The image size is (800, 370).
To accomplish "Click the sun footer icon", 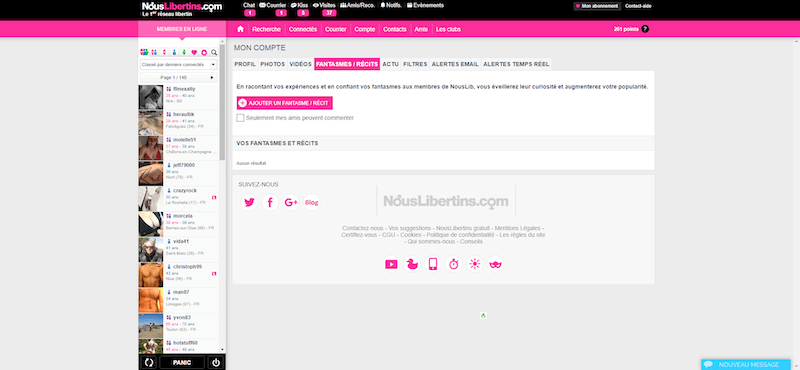I will pos(475,264).
